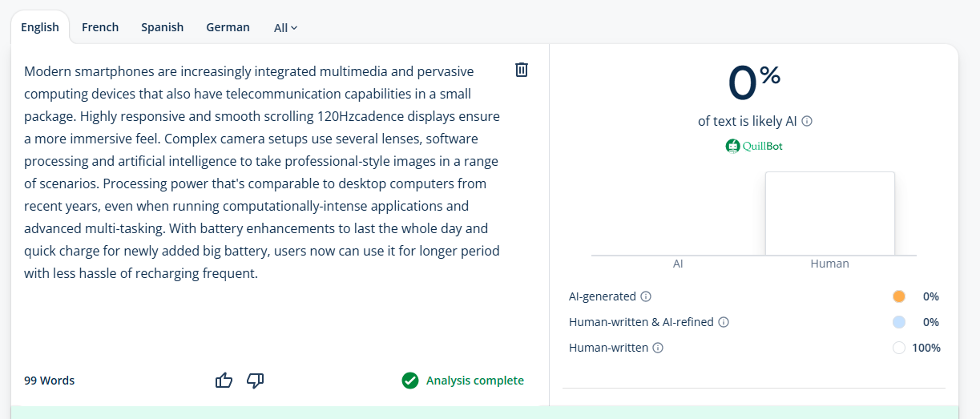Click the orange AI-generated color dot
This screenshot has width=980, height=419.
coord(899,296)
